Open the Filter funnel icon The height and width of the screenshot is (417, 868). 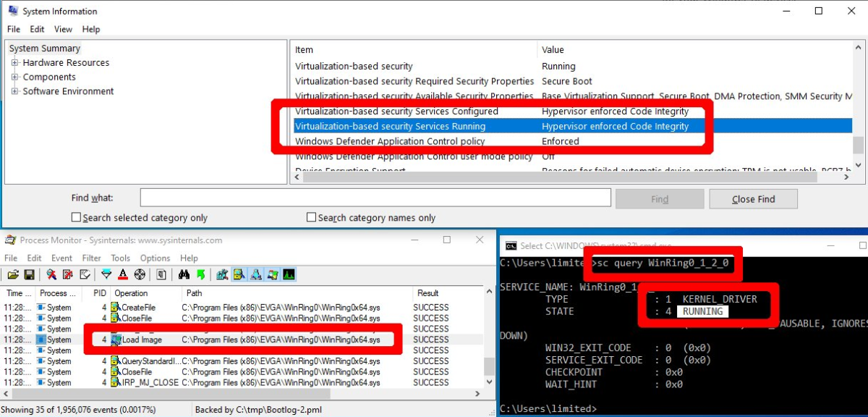pos(106,275)
